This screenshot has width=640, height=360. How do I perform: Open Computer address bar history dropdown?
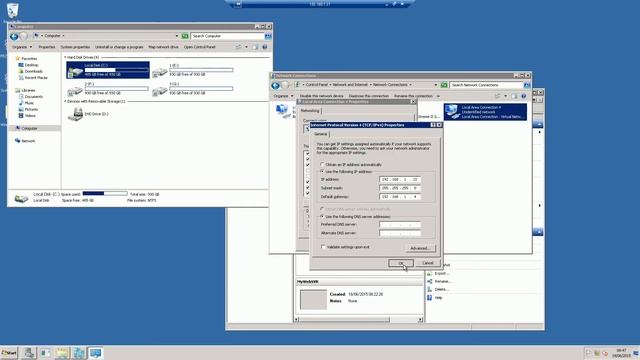[x=177, y=36]
